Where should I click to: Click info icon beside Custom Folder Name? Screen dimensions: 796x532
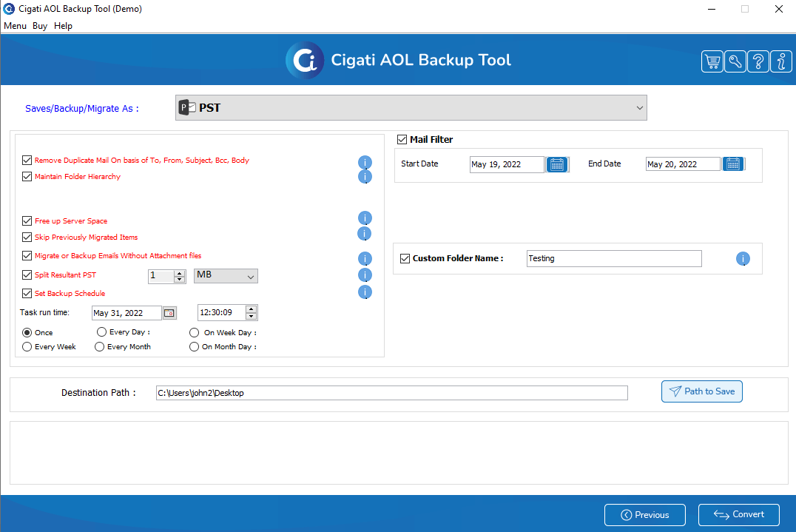click(x=743, y=259)
